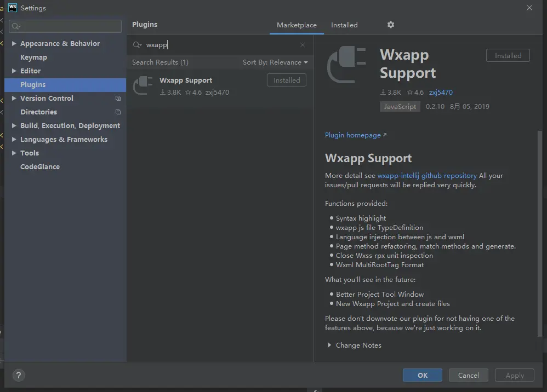Switch to the Installed tab
The image size is (547, 392).
(x=344, y=25)
